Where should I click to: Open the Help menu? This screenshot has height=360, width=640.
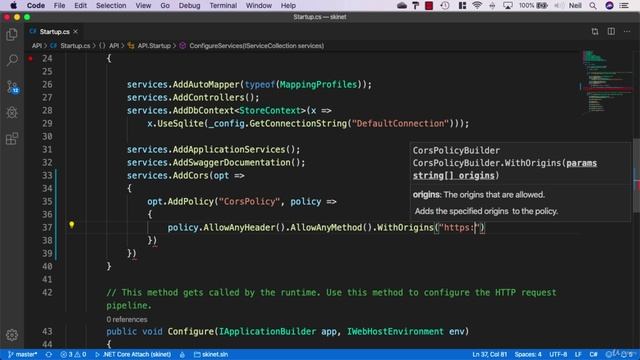[x=288, y=5]
